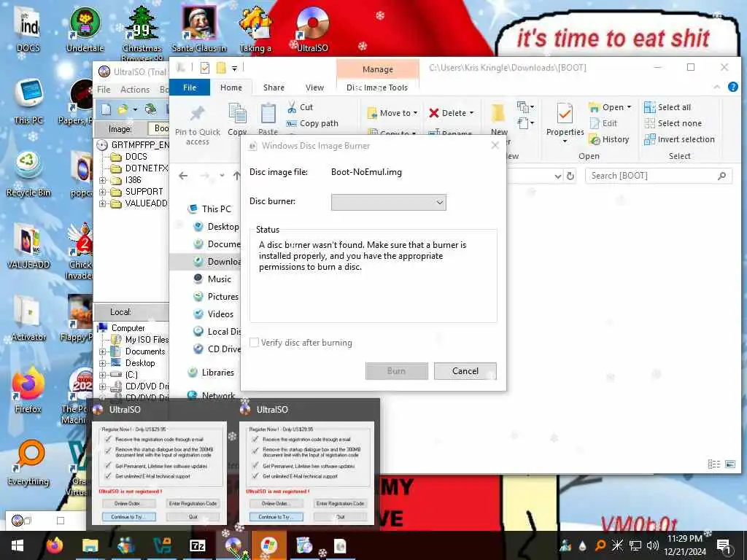Open the UltraISO desktop shortcut
The height and width of the screenshot is (560, 747).
click(x=312, y=29)
